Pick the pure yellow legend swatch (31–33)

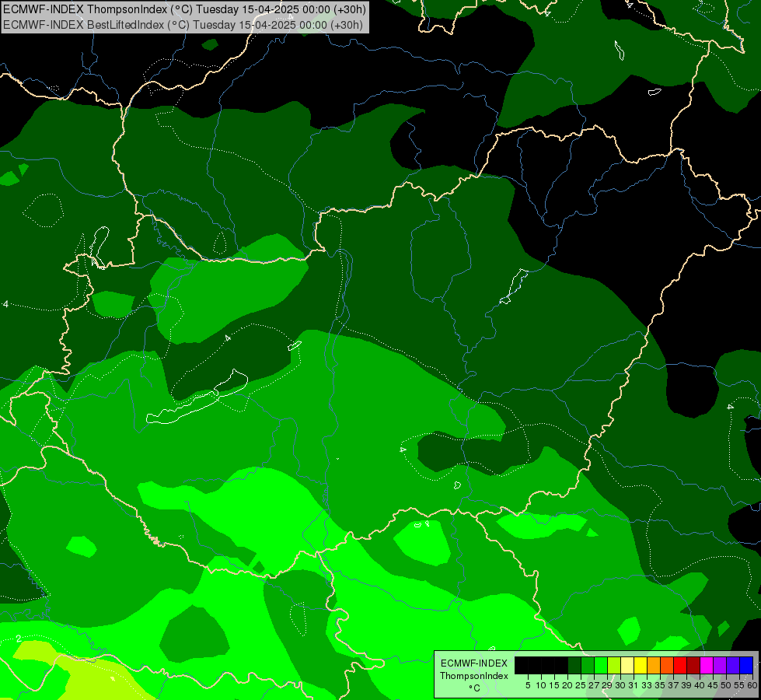[x=640, y=665]
